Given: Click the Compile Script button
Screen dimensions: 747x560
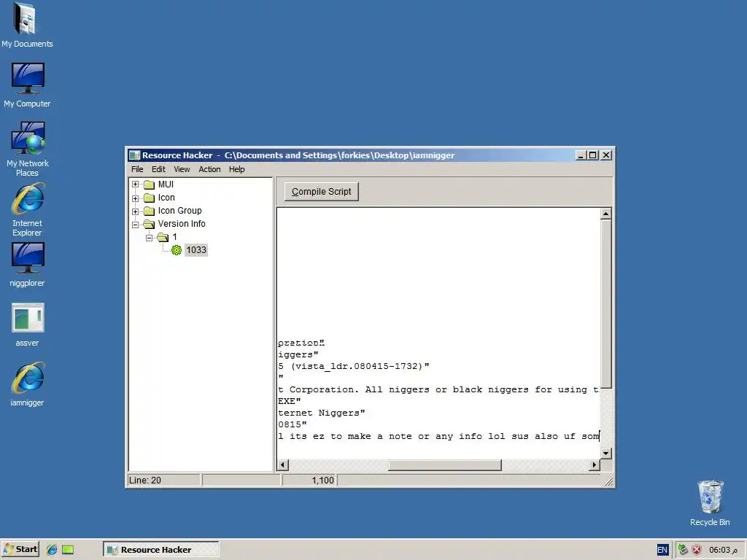Looking at the screenshot, I should (x=322, y=192).
